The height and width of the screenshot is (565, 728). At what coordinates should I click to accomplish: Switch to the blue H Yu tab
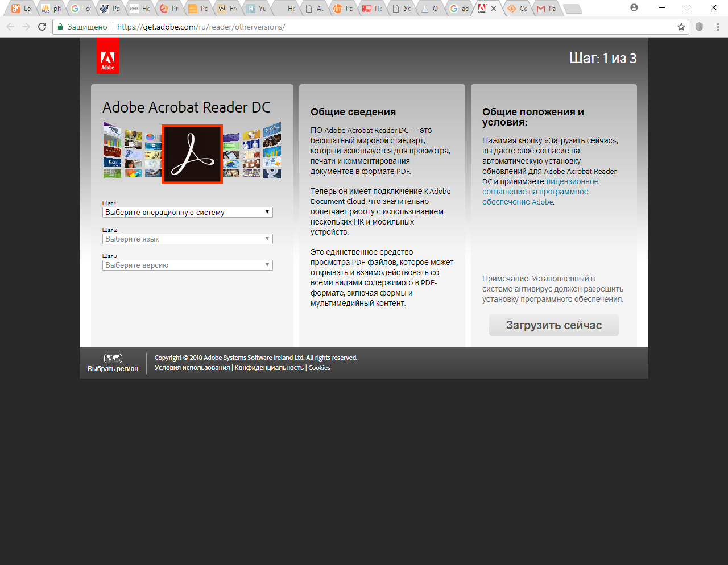[257, 9]
